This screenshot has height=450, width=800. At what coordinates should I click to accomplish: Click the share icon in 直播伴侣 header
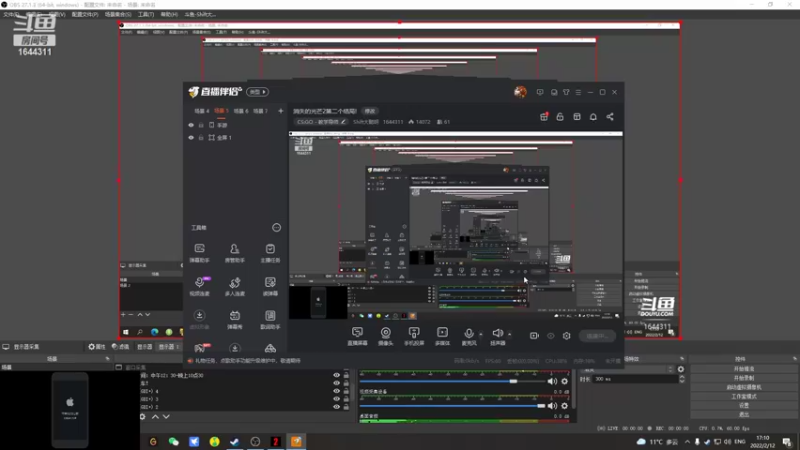click(610, 117)
